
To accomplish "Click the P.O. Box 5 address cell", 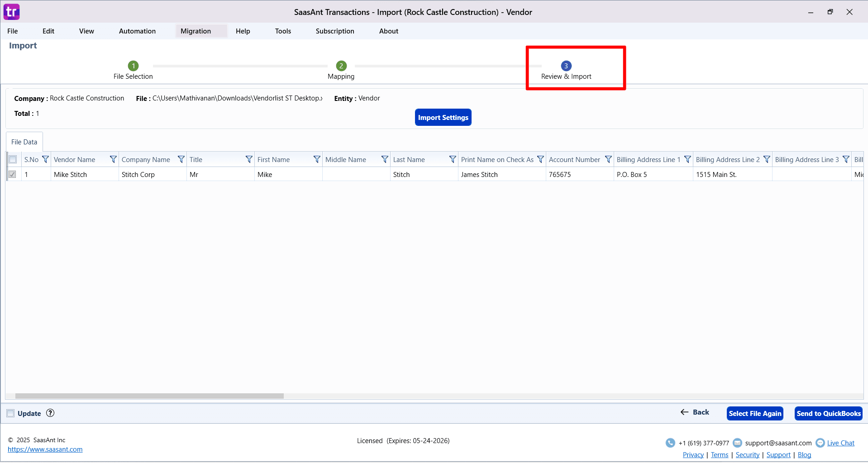I will pyautogui.click(x=653, y=174).
